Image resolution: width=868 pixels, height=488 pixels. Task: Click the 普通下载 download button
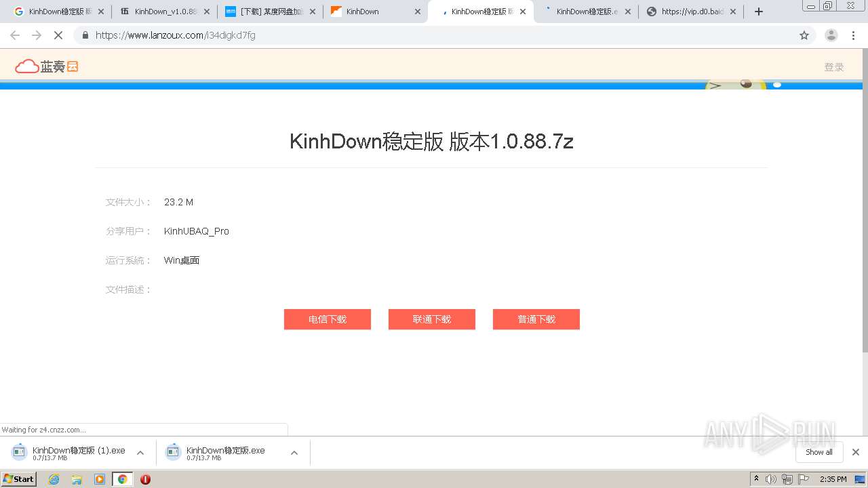(536, 319)
